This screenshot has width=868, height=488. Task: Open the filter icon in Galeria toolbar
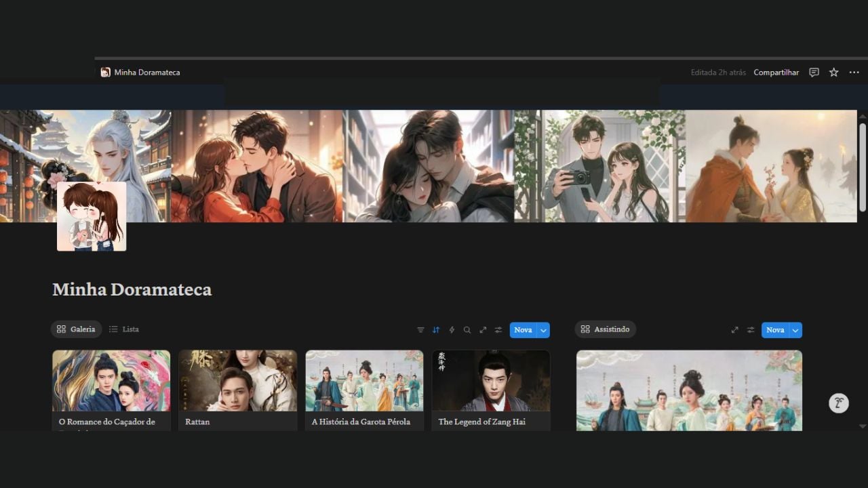[420, 330]
